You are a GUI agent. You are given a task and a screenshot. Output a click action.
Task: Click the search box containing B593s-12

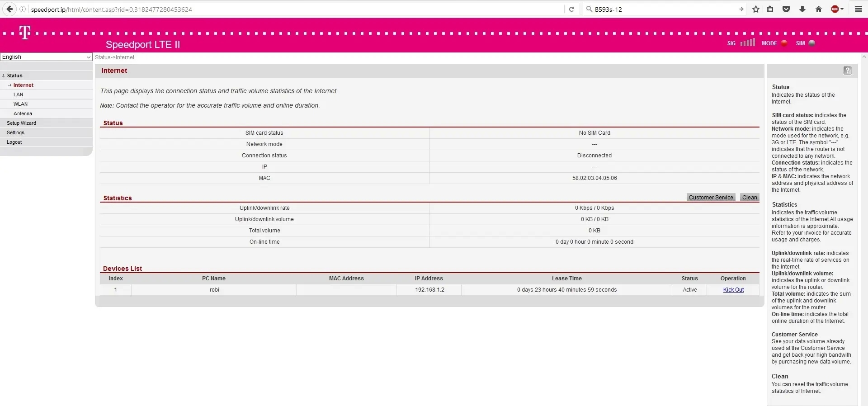665,9
